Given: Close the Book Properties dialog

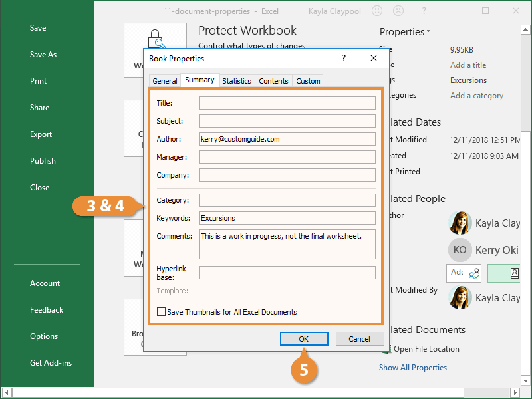Looking at the screenshot, I should (374, 58).
